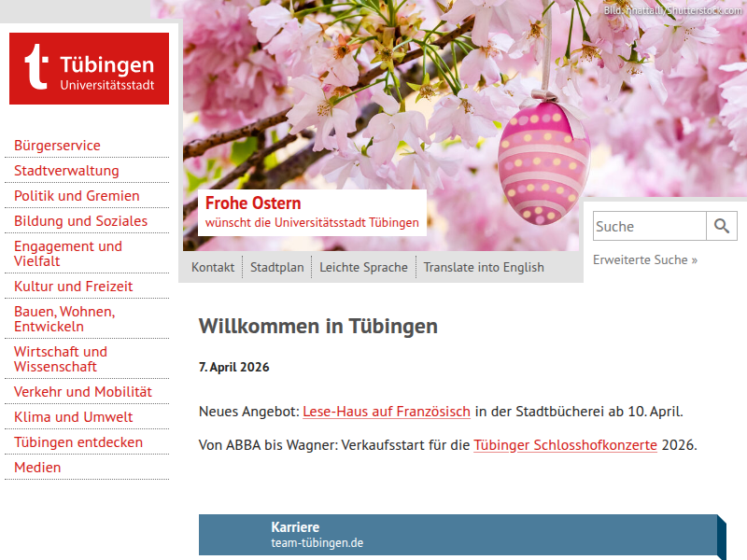Go to Klima und Umwelt
Viewport: 747px width, 560px height.
73,417
